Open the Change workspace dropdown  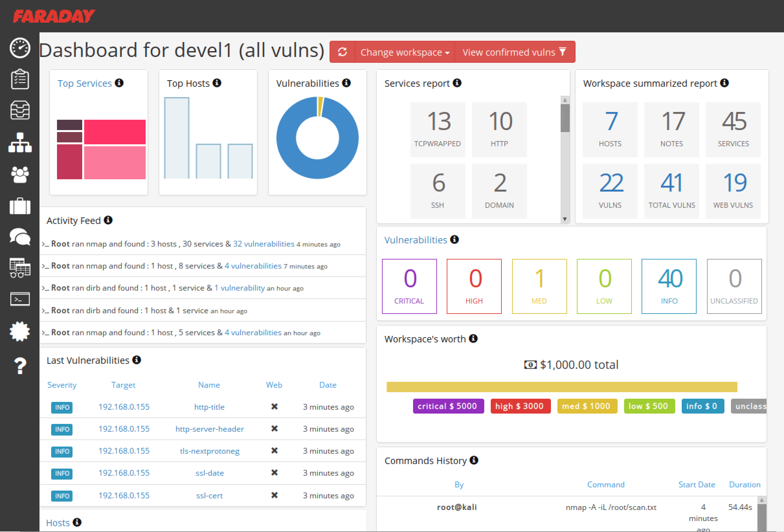tap(405, 52)
